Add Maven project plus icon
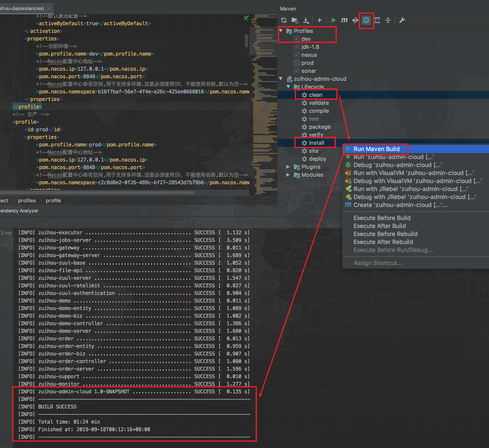 click(320, 20)
